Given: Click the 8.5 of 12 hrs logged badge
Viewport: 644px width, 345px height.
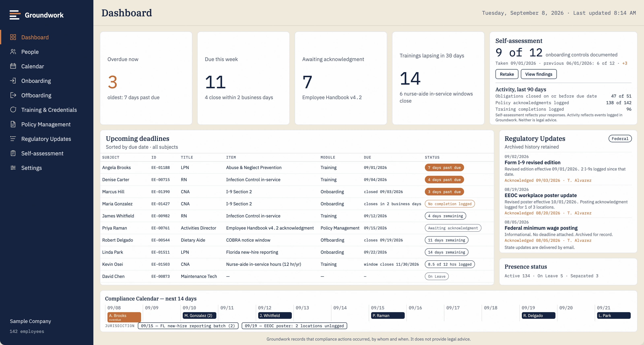Looking at the screenshot, I should click(x=450, y=264).
